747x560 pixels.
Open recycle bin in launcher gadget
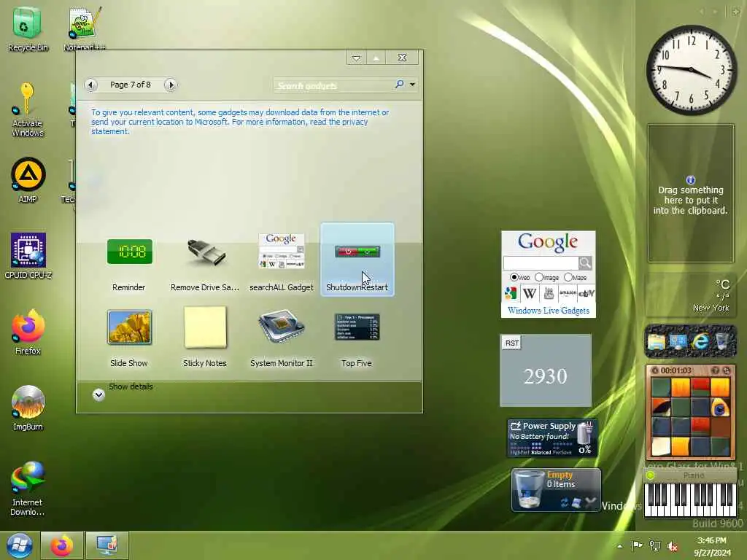[722, 342]
